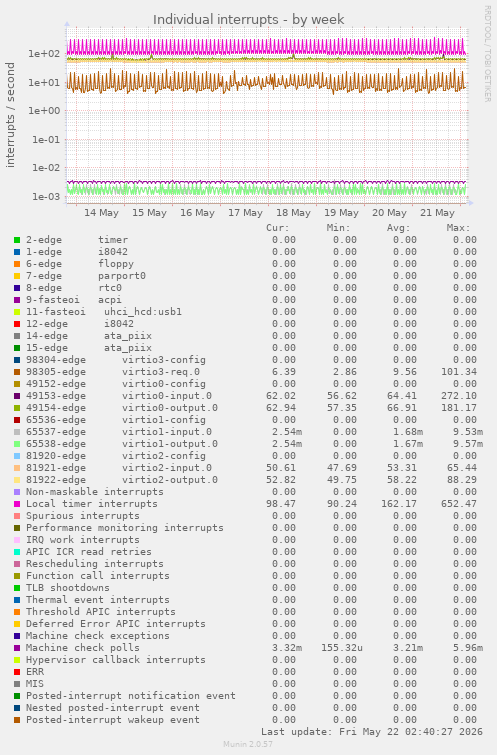
Task: Click the Last update timestamp text
Action: tap(372, 732)
